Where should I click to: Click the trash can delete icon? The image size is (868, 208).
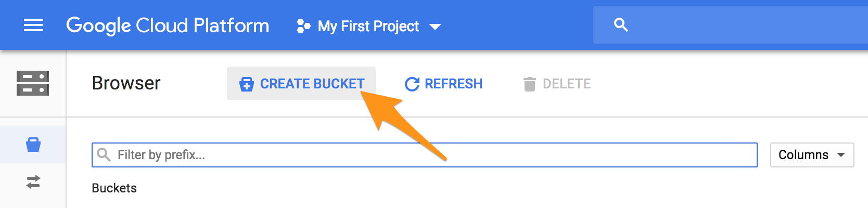[529, 84]
